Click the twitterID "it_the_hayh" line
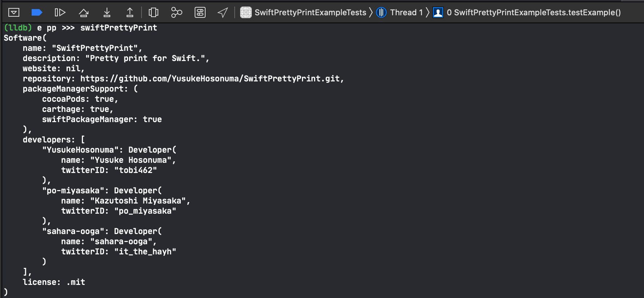 pos(119,251)
